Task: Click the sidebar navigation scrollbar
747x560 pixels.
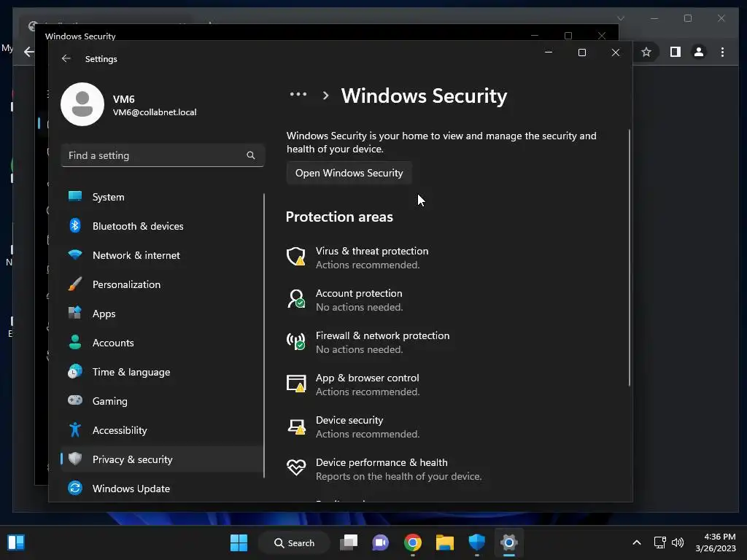Action: pos(263,335)
